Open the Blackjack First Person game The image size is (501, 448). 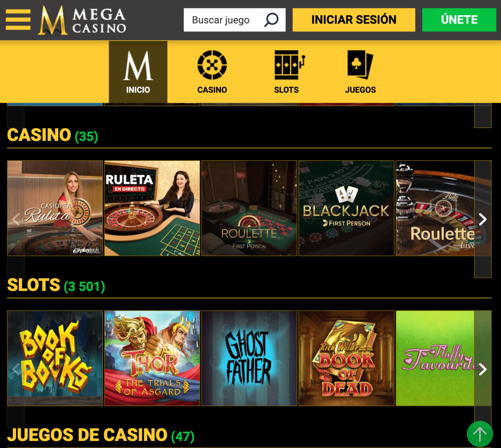pos(346,208)
